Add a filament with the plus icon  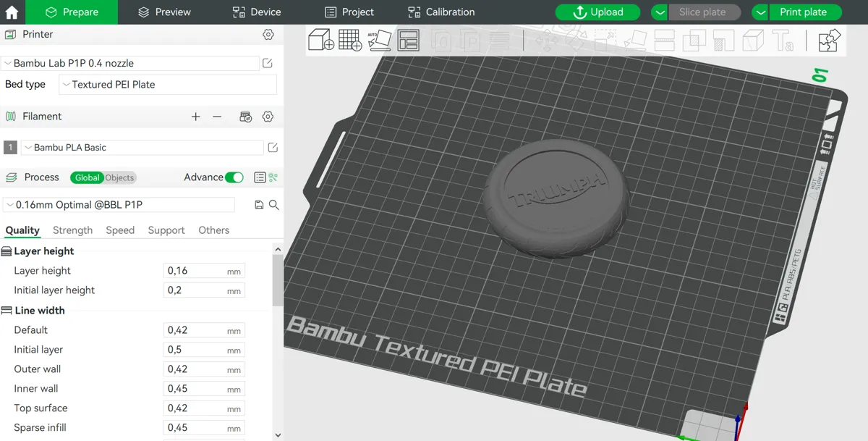[195, 117]
